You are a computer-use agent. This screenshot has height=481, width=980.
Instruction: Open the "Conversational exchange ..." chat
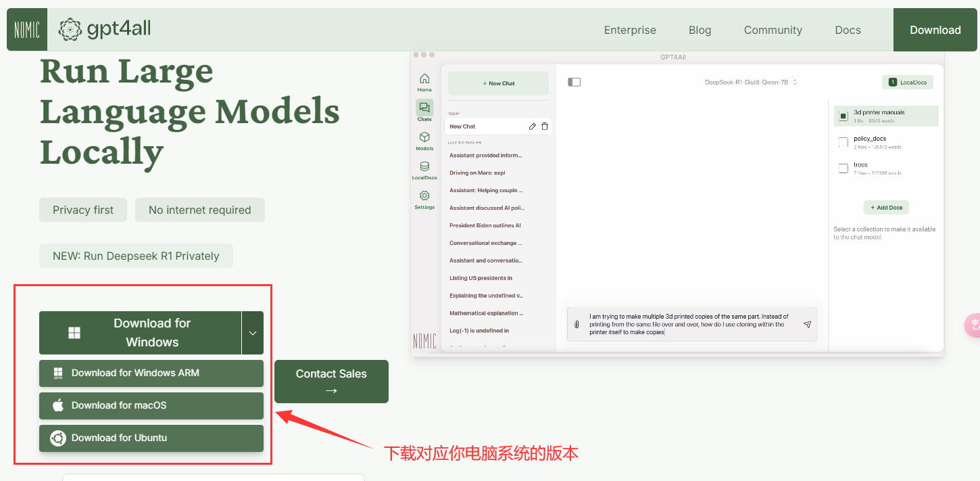[486, 243]
